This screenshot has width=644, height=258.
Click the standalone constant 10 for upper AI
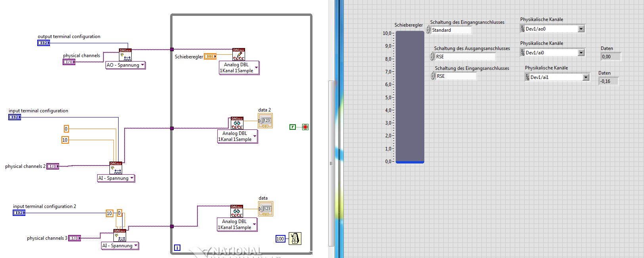tap(65, 140)
